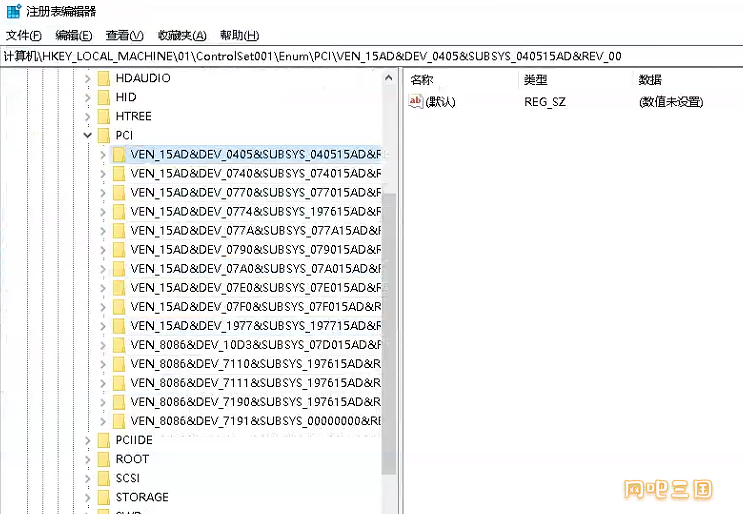
Task: Click folder icon of VEN_8086&DEV_7110 key
Action: tap(119, 364)
